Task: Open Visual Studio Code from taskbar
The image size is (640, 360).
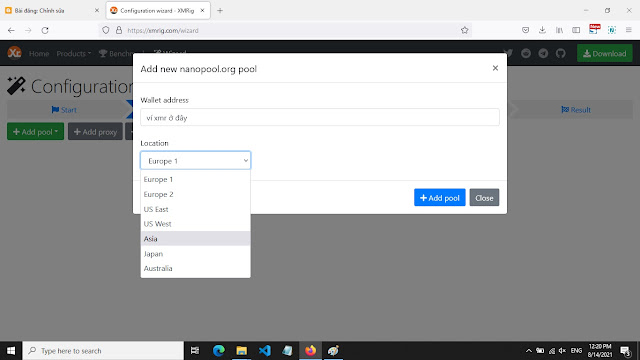Action: pos(264,351)
